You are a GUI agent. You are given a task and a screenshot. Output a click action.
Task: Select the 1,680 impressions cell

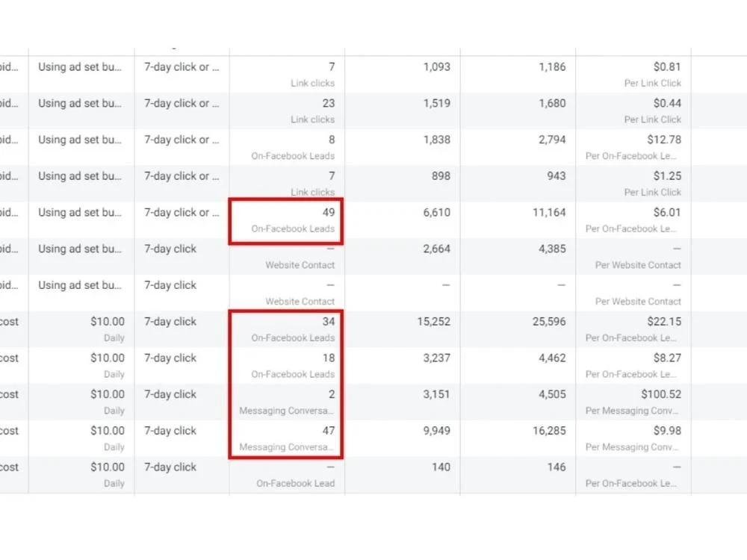point(552,103)
